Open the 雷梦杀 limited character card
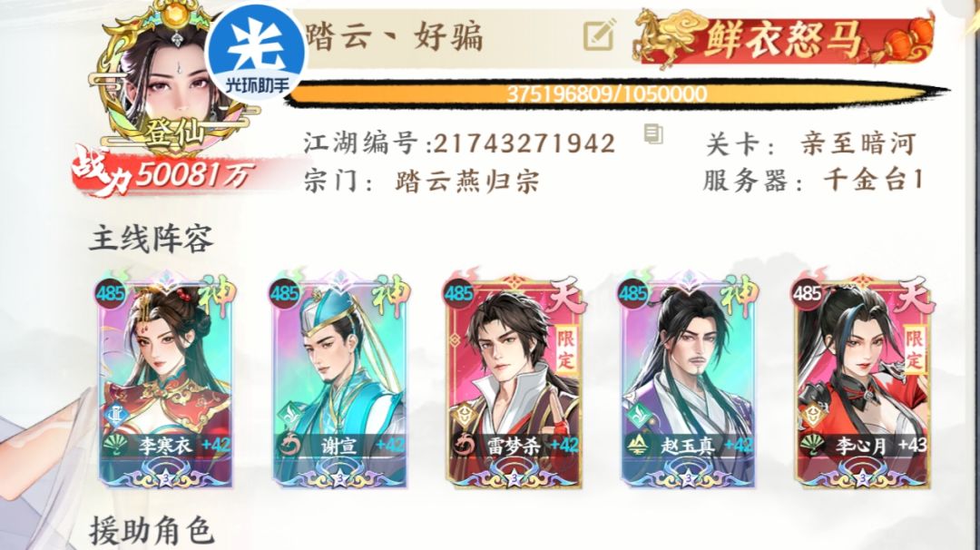This screenshot has height=550, width=980. (514, 379)
